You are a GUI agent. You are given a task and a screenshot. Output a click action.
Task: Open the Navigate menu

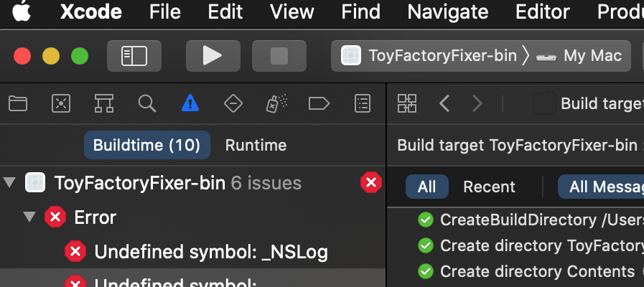tap(448, 12)
